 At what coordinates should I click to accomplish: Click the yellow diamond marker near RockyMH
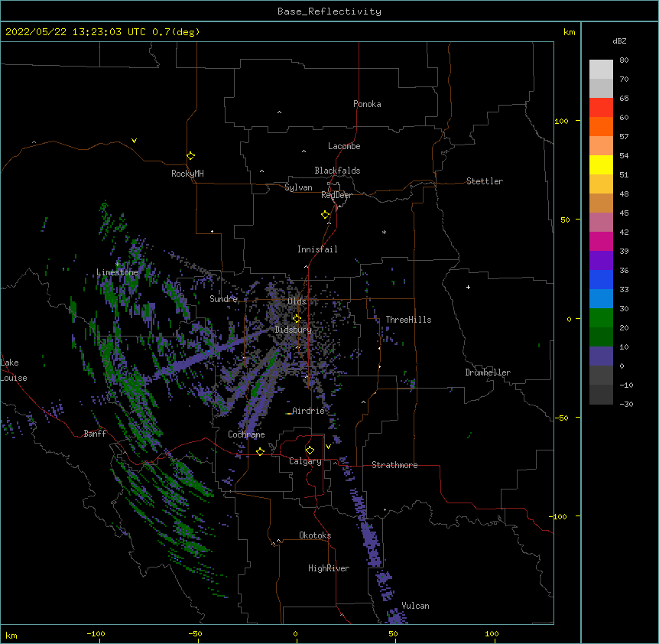(x=190, y=156)
